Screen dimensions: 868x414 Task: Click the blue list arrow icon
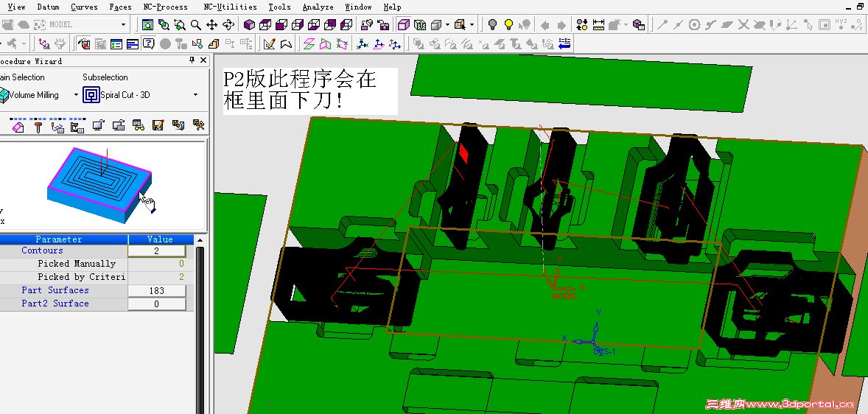[x=564, y=43]
